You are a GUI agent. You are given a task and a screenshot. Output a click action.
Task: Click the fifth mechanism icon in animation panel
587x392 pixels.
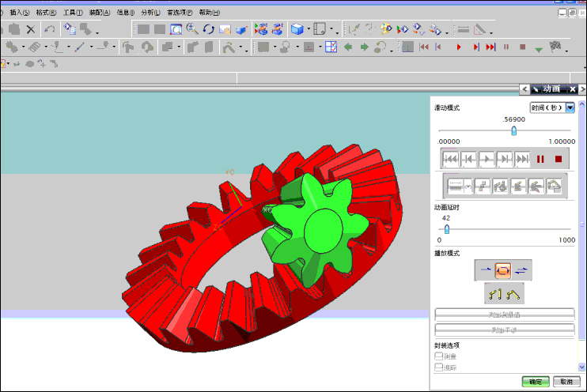[x=536, y=186]
